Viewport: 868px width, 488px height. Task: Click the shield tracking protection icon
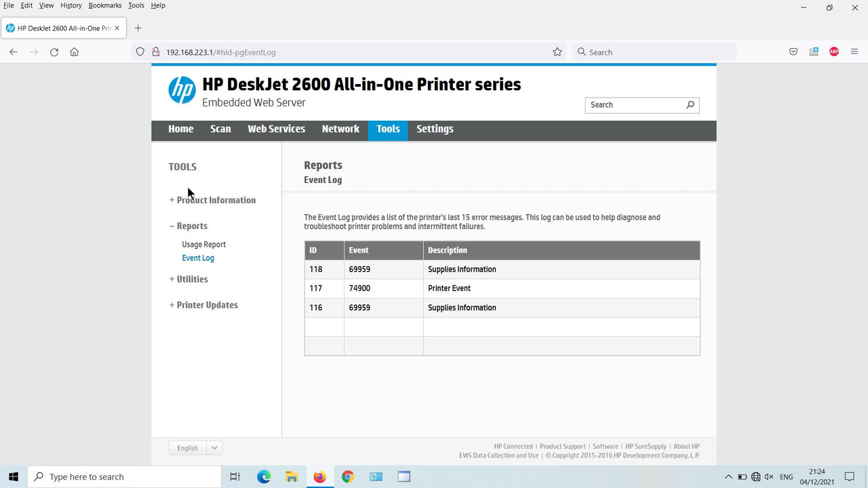click(140, 52)
